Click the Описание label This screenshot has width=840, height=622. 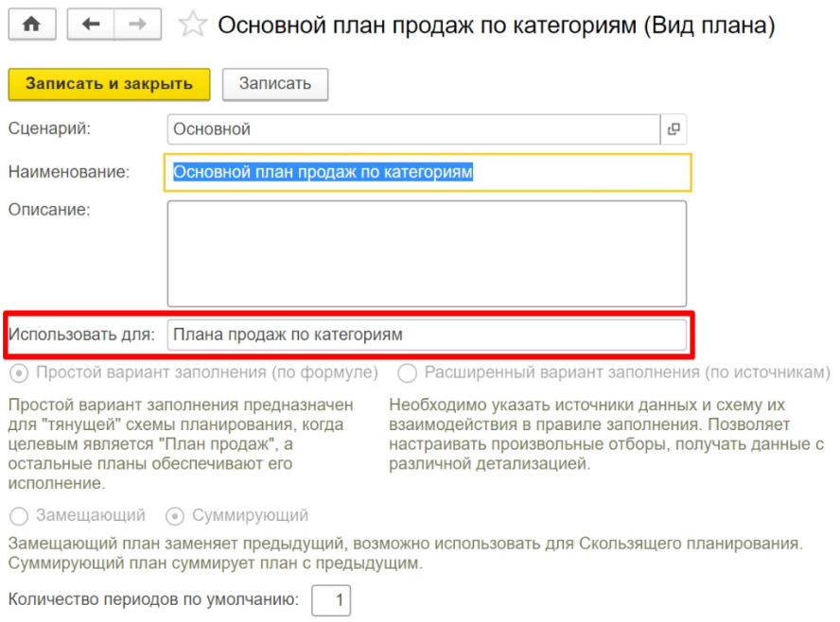click(48, 210)
